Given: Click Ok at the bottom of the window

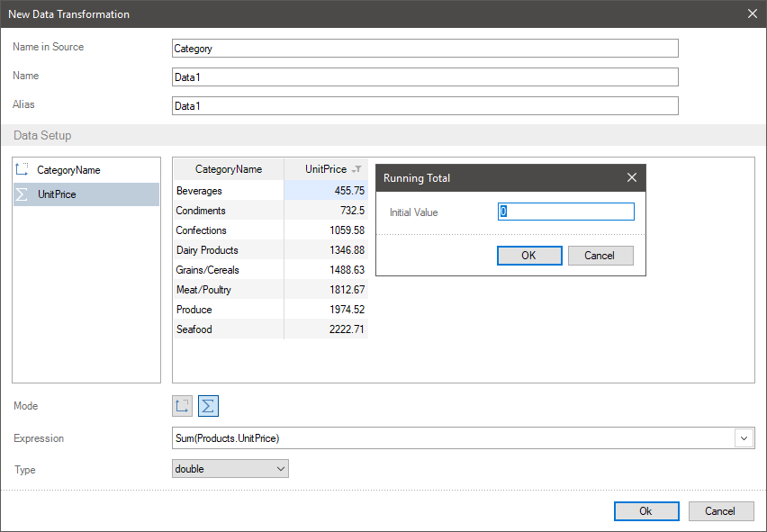Looking at the screenshot, I should [x=646, y=511].
